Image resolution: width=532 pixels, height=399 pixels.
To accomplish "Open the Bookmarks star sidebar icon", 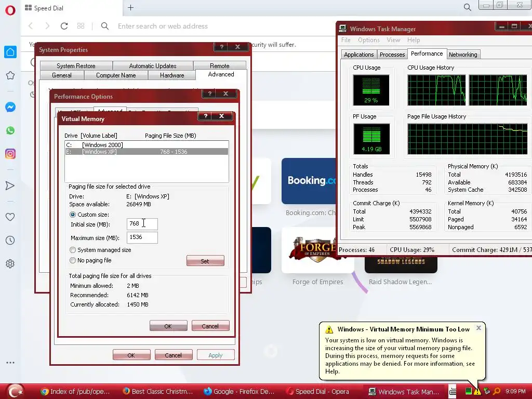I will click(x=10, y=75).
